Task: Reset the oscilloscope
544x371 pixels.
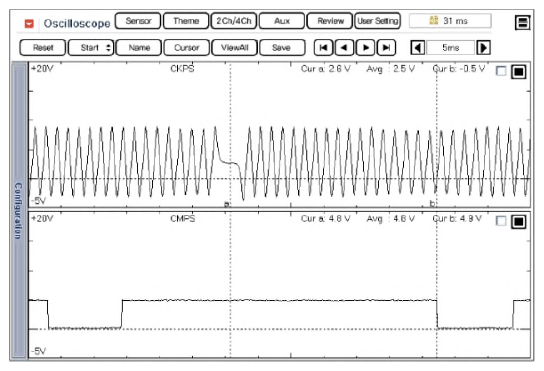Action: [43, 48]
